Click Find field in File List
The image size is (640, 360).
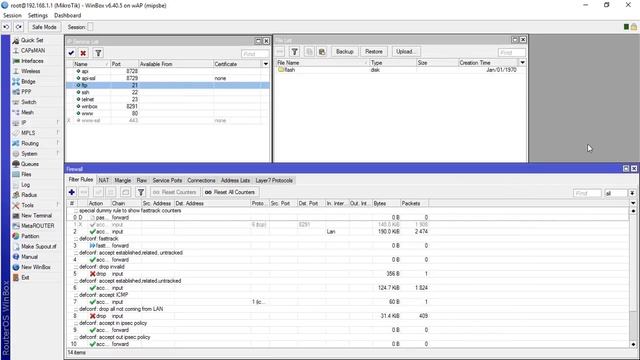coord(512,53)
